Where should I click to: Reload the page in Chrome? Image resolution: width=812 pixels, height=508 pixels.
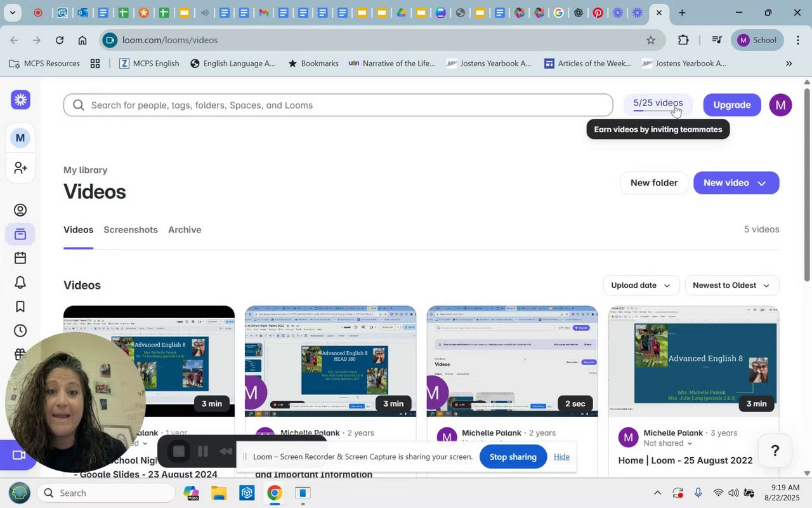[x=60, y=40]
